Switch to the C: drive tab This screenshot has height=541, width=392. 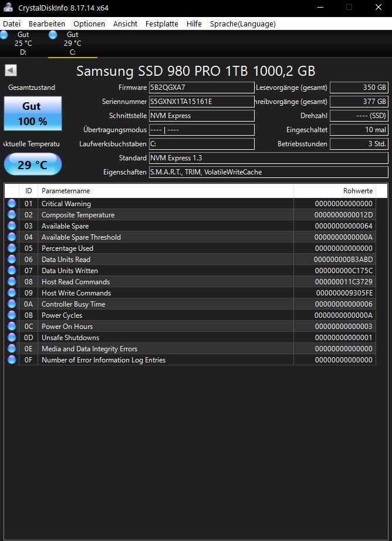73,43
